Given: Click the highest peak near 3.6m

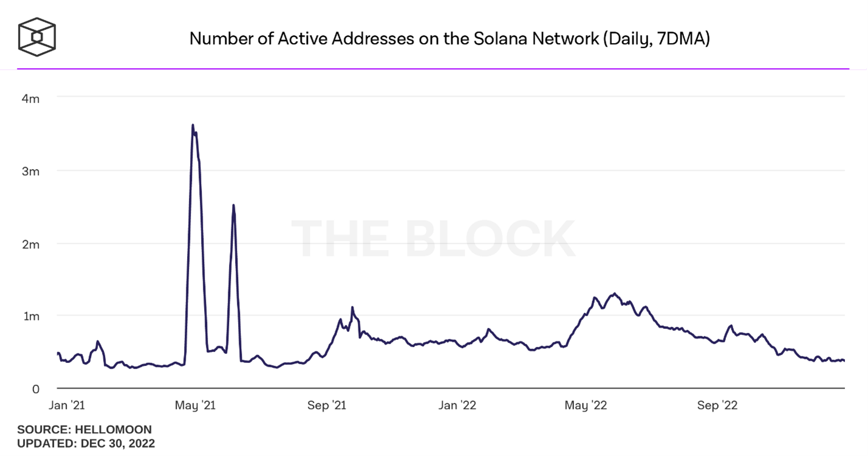Looking at the screenshot, I should (193, 125).
